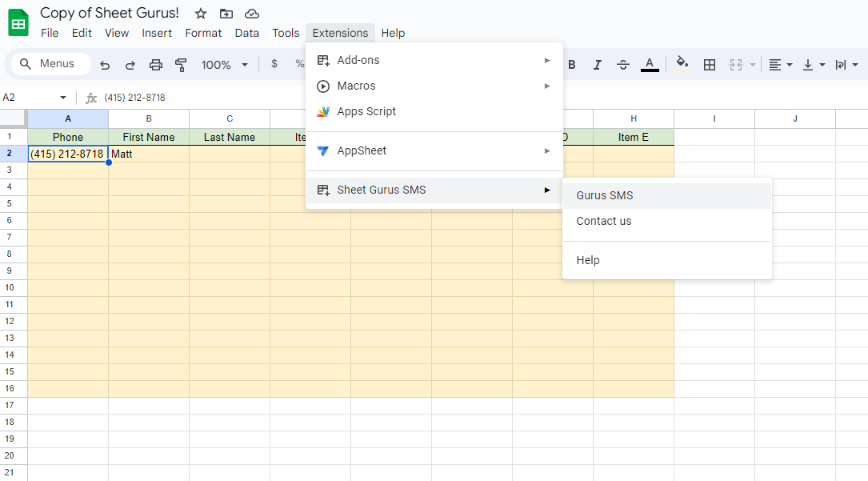Image resolution: width=868 pixels, height=481 pixels.
Task: Open vertical align dropdown
Action: [814, 65]
